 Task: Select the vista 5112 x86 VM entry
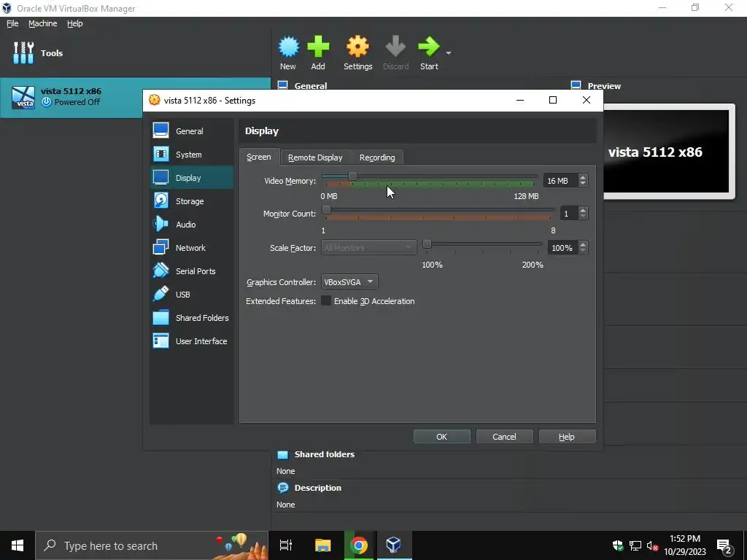click(135, 97)
